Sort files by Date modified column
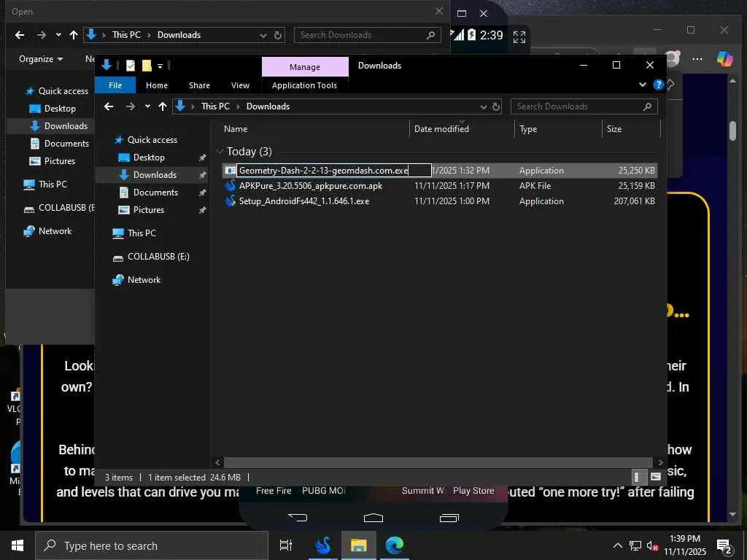The image size is (747, 560). [462, 129]
